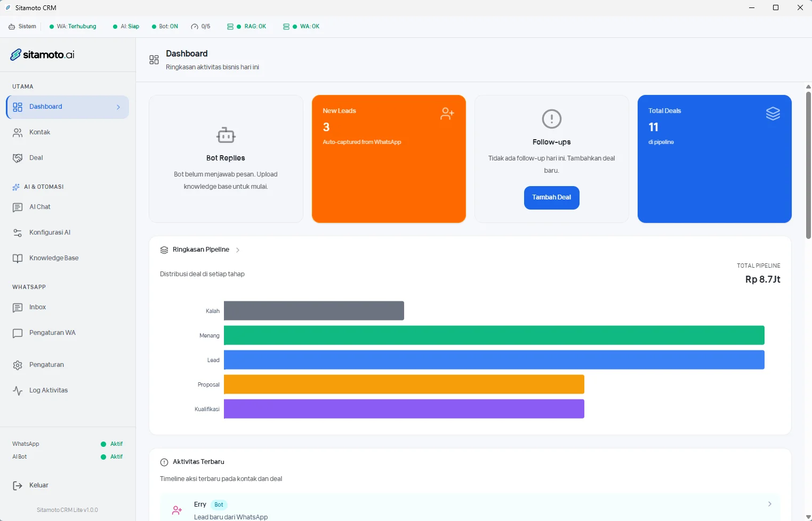
Task: Click the sitamoto.ai logo
Action: (43, 54)
